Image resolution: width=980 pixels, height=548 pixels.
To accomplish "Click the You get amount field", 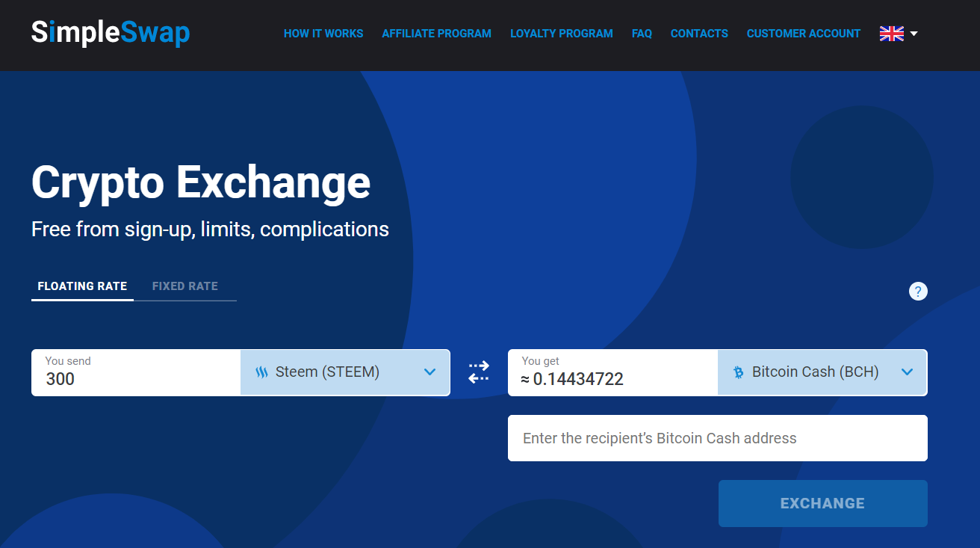I will coord(612,372).
